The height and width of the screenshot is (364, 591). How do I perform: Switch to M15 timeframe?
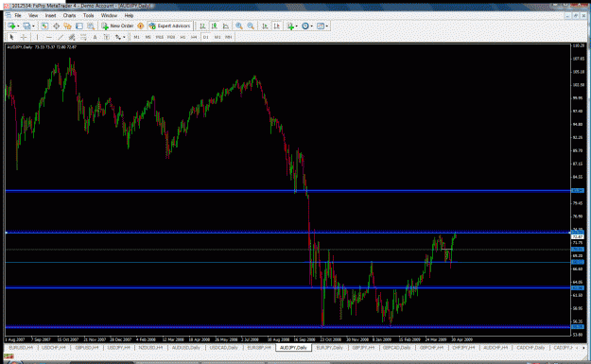[160, 37]
